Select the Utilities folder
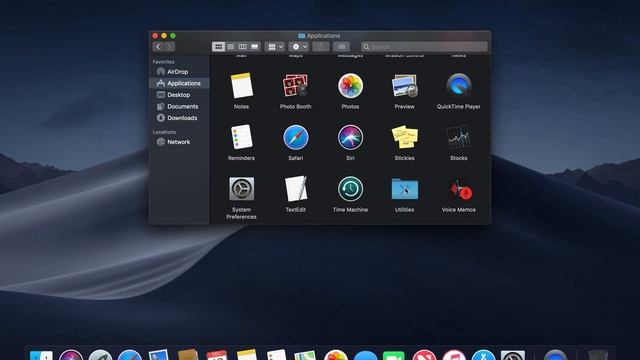 click(404, 189)
